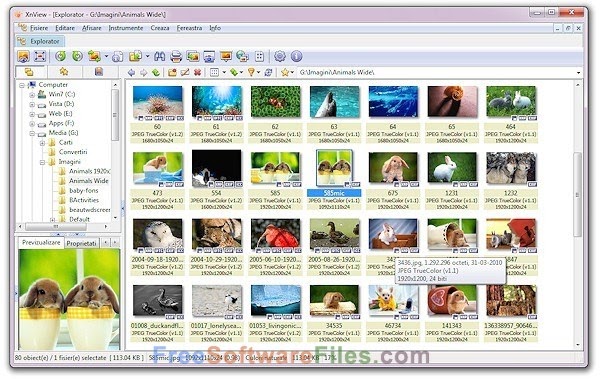Click the refresh folder icon

coord(269,72)
